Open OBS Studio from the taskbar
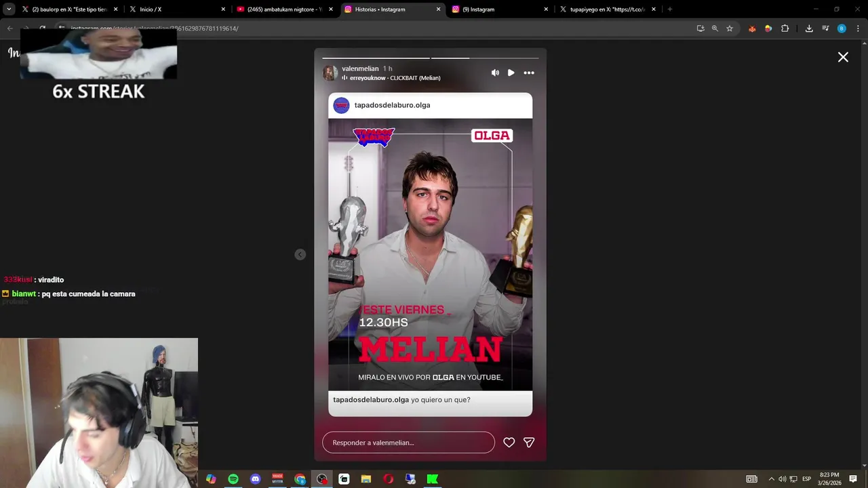 (321, 479)
